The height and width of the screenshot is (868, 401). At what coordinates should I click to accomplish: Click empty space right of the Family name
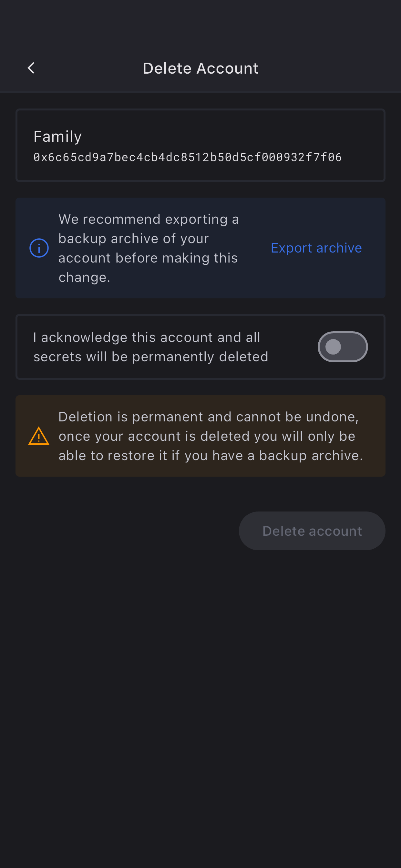click(236, 137)
